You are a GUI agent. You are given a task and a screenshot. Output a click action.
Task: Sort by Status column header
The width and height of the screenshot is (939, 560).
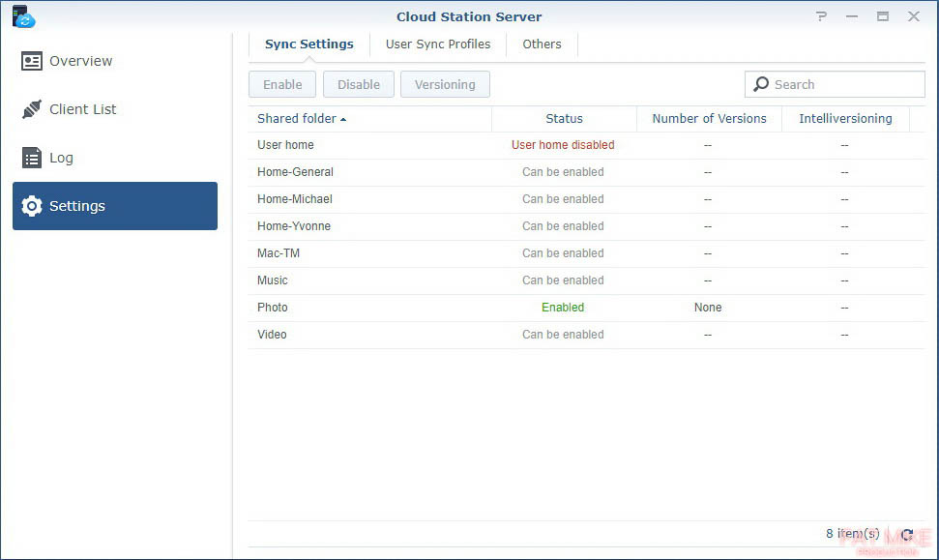tap(564, 119)
